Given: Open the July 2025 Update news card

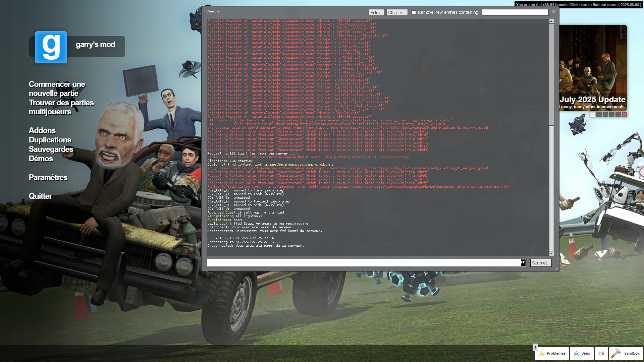Looking at the screenshot, I should 593,68.
